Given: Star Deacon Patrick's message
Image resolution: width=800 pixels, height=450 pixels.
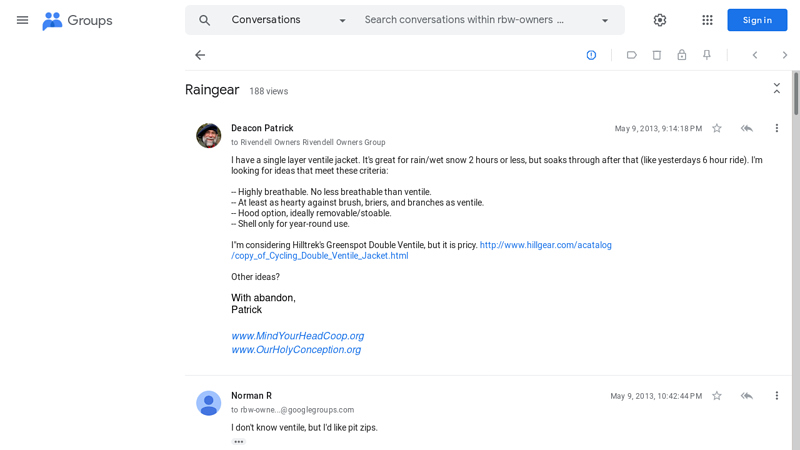Looking at the screenshot, I should 717,128.
